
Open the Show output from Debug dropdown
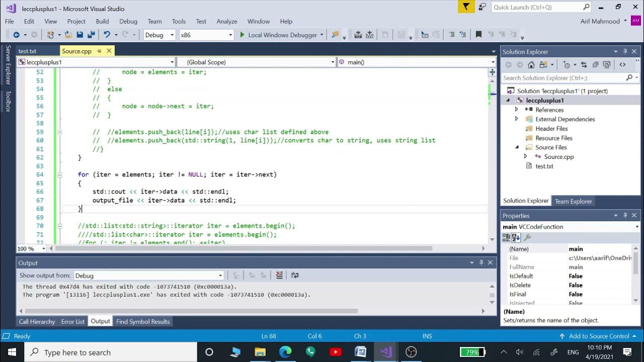(x=148, y=276)
